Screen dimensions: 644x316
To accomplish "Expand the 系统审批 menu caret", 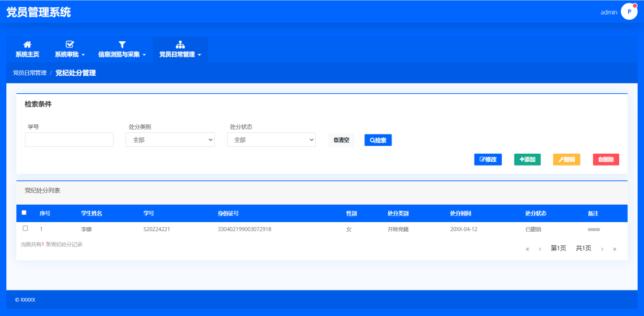I will click(83, 55).
